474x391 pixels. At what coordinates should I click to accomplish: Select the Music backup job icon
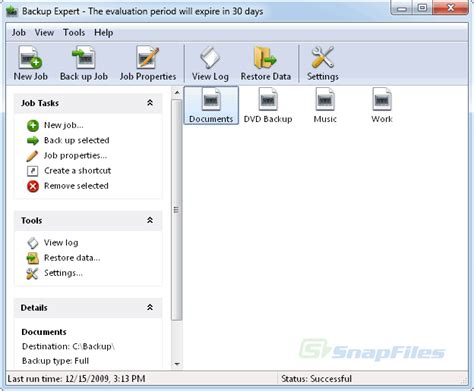click(325, 105)
